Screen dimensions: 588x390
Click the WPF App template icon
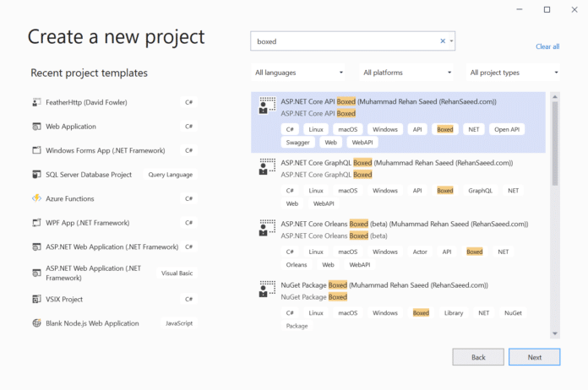pos(36,223)
